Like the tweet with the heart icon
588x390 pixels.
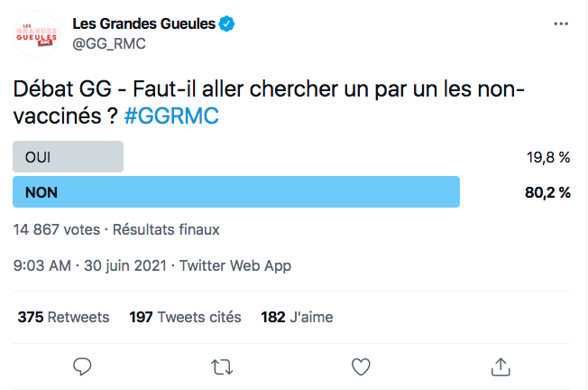[361, 367]
